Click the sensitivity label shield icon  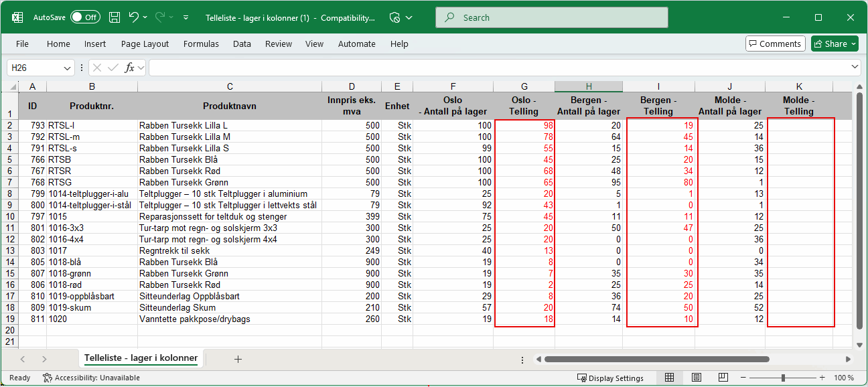(x=395, y=17)
